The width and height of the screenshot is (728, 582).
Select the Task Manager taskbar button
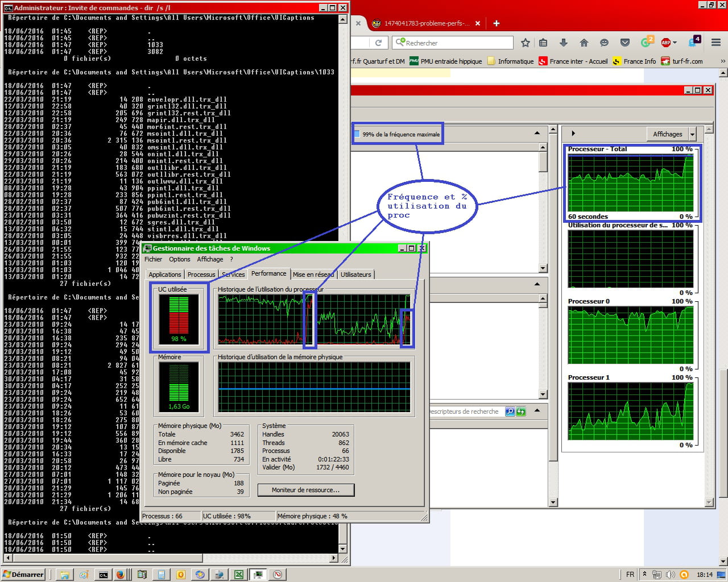[x=258, y=575]
